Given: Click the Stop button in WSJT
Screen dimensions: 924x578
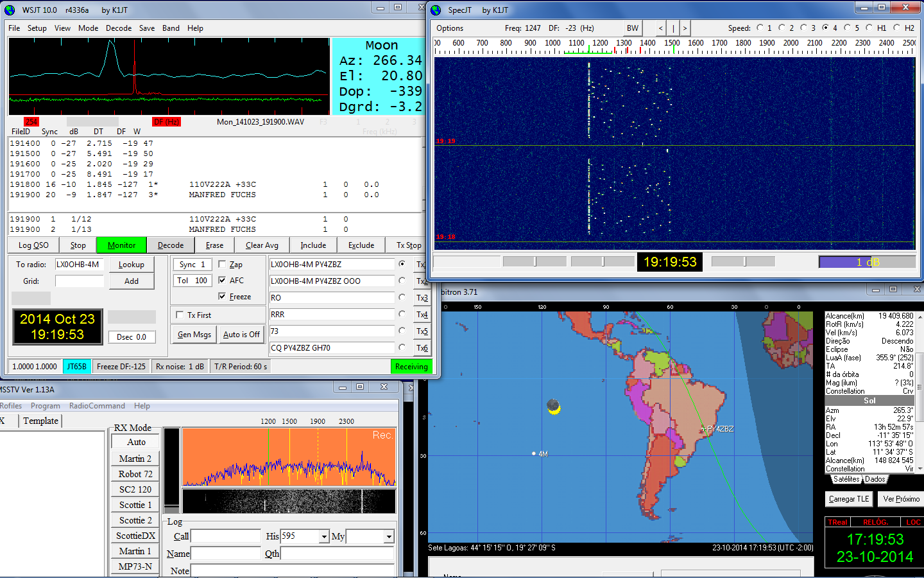Looking at the screenshot, I should (x=78, y=245).
